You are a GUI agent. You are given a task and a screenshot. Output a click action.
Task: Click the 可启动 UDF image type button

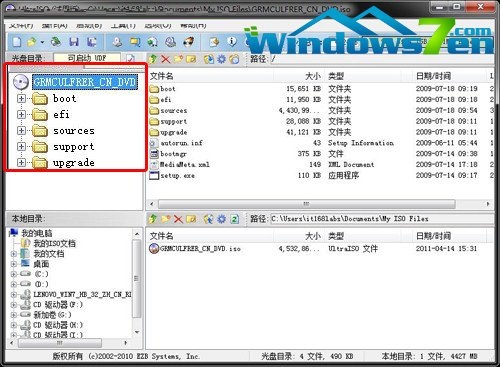pos(87,58)
